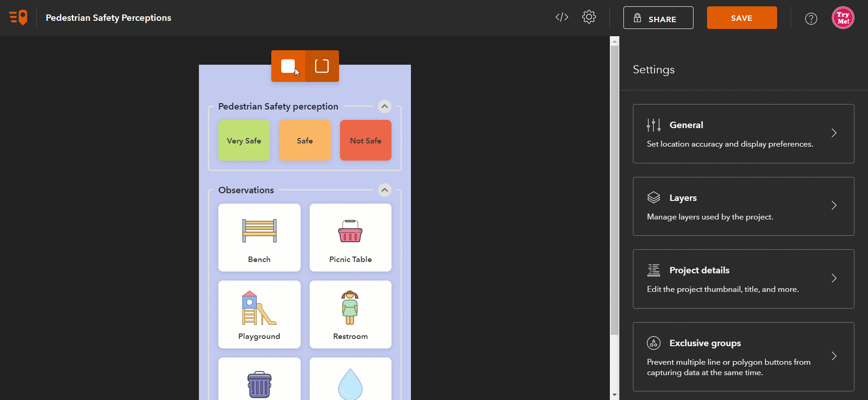Select the Very Safe green button

244,140
